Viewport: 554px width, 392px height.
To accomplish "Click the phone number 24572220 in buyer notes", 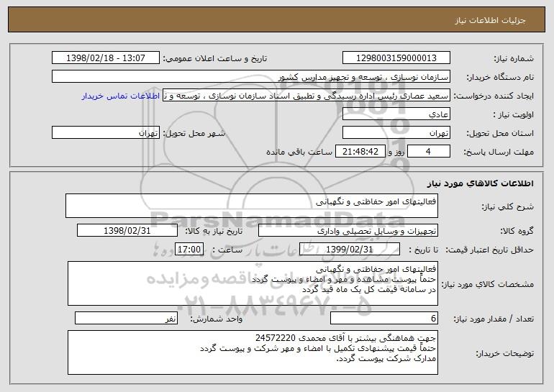I will coord(276,338).
